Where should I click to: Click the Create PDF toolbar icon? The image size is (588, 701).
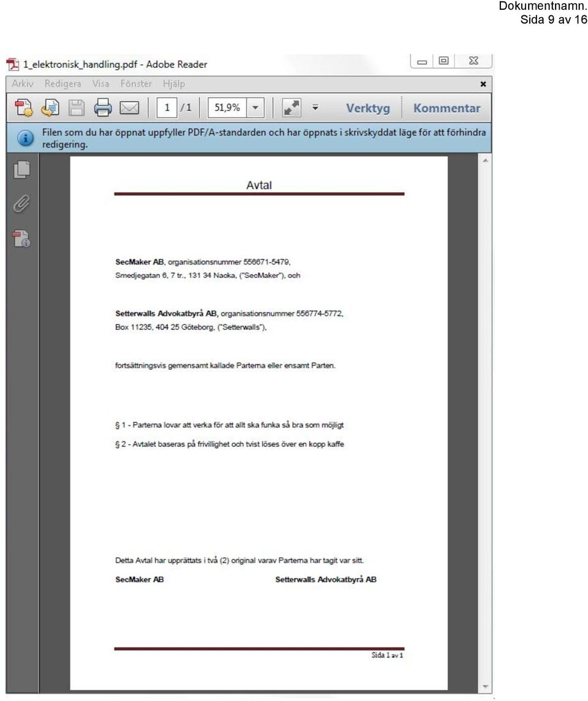pyautogui.click(x=23, y=108)
